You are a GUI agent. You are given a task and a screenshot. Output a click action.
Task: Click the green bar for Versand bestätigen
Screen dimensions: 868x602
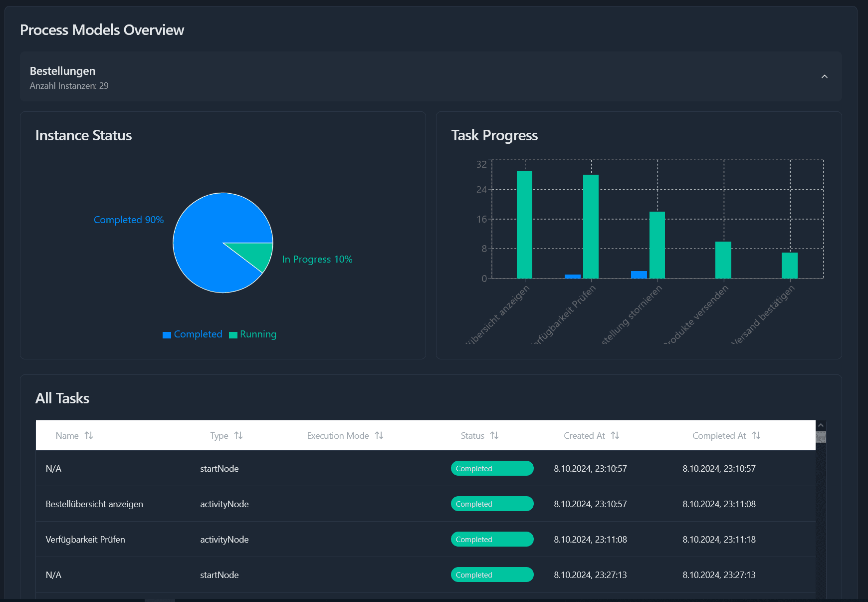pos(790,265)
